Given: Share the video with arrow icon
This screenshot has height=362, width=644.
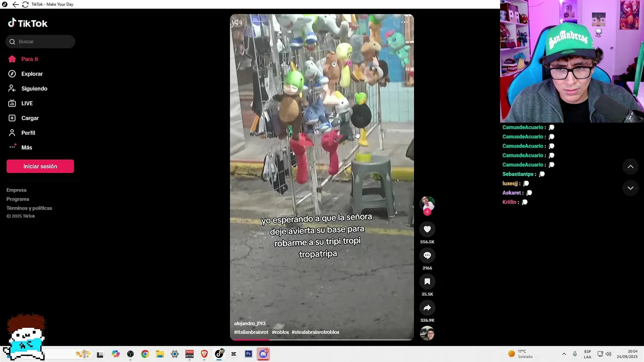Looking at the screenshot, I should [x=427, y=308].
